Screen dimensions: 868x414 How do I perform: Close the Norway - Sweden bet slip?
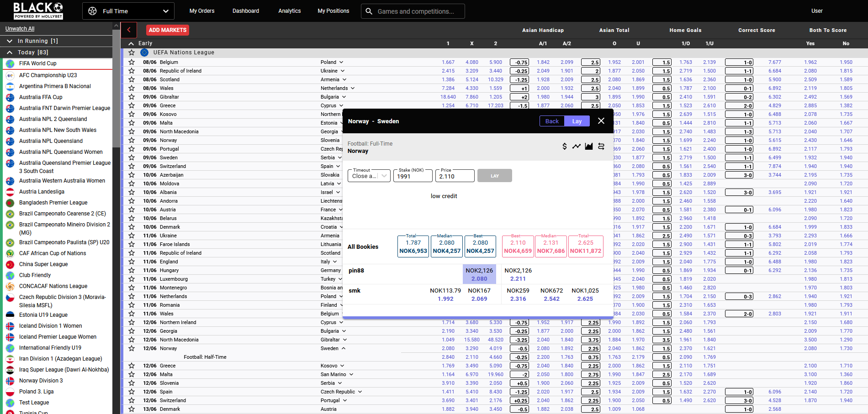(x=601, y=121)
